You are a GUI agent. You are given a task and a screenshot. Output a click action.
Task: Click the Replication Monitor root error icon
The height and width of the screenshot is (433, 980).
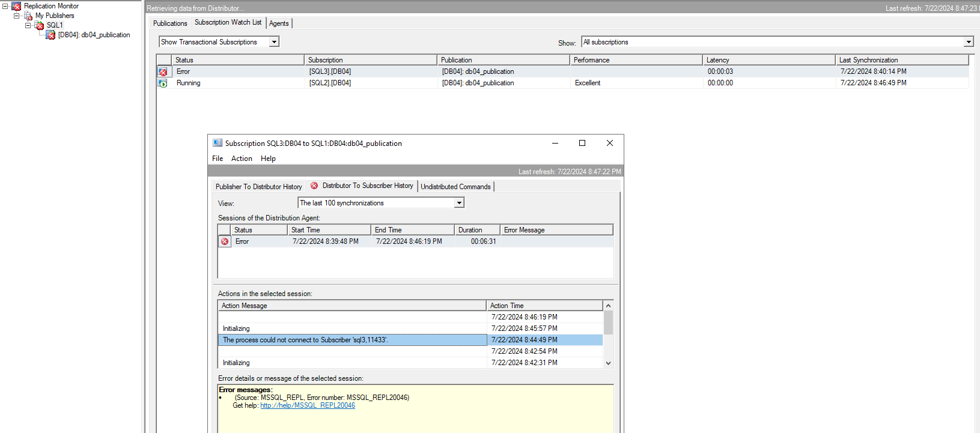tap(16, 6)
